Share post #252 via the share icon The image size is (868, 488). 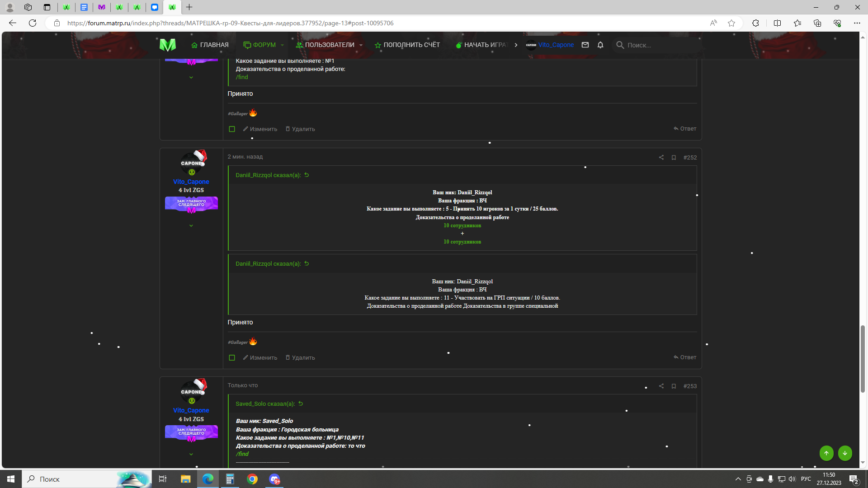click(661, 157)
